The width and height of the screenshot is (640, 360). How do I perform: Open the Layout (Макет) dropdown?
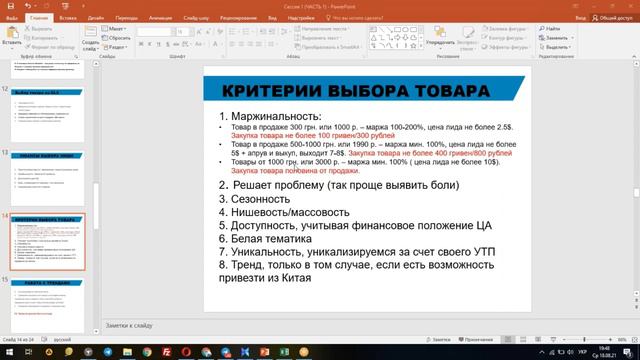point(114,29)
